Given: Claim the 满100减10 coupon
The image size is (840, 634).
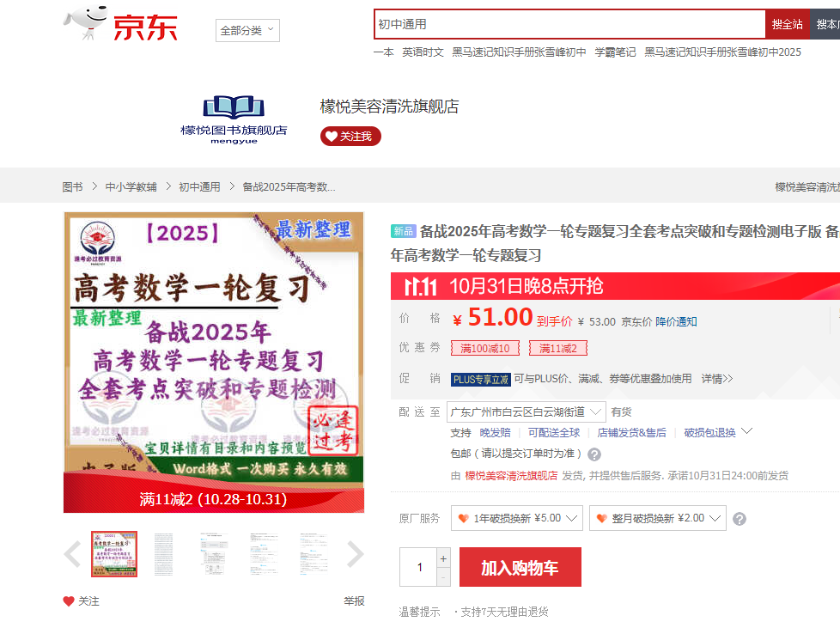Looking at the screenshot, I should click(485, 348).
